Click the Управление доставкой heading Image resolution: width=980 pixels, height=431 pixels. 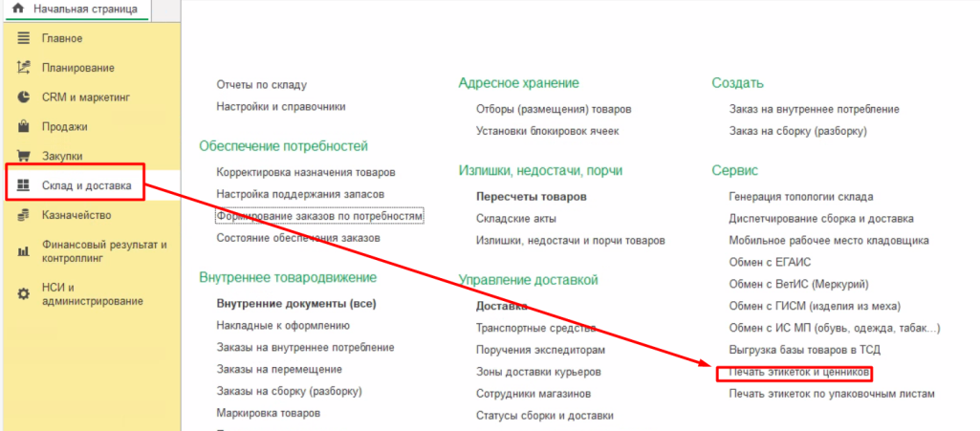(528, 280)
